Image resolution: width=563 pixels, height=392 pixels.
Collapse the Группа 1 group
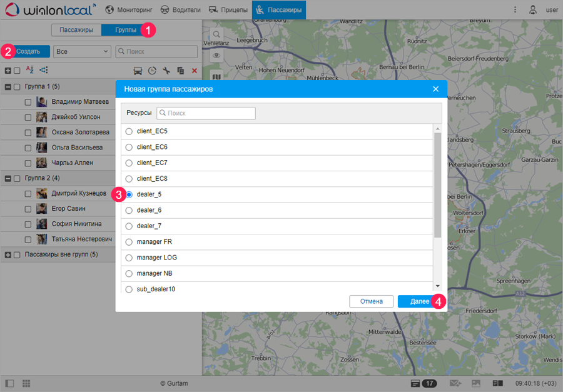click(8, 87)
